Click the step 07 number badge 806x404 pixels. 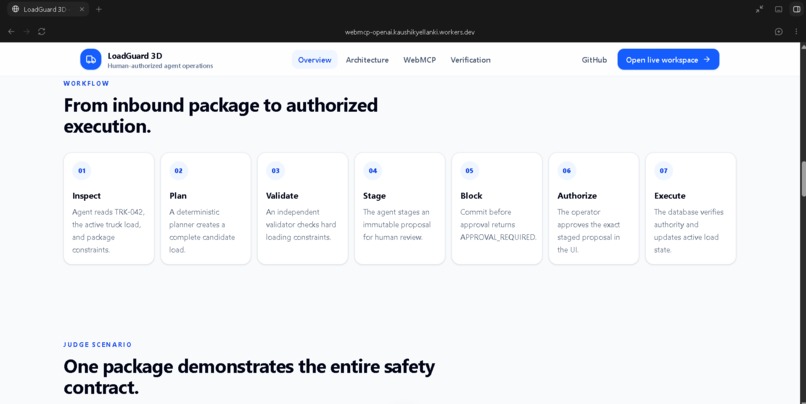664,171
